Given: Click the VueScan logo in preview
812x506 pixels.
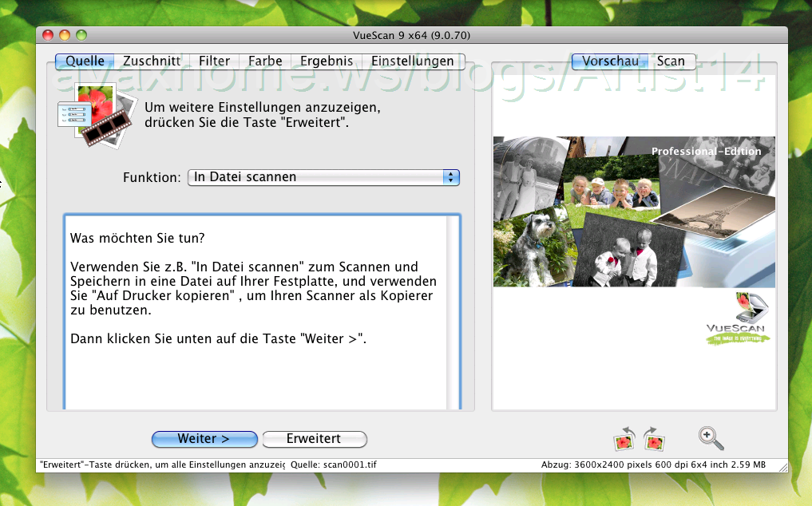Looking at the screenshot, I should click(x=738, y=318).
